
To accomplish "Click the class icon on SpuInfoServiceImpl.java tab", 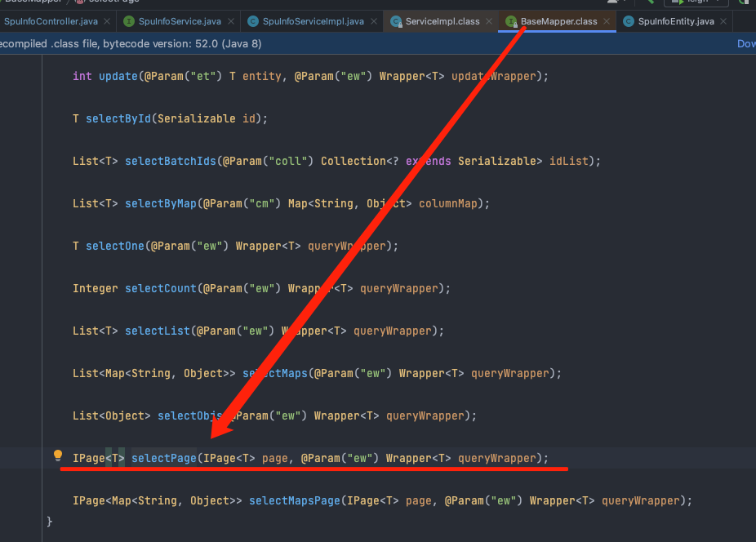I will (252, 21).
